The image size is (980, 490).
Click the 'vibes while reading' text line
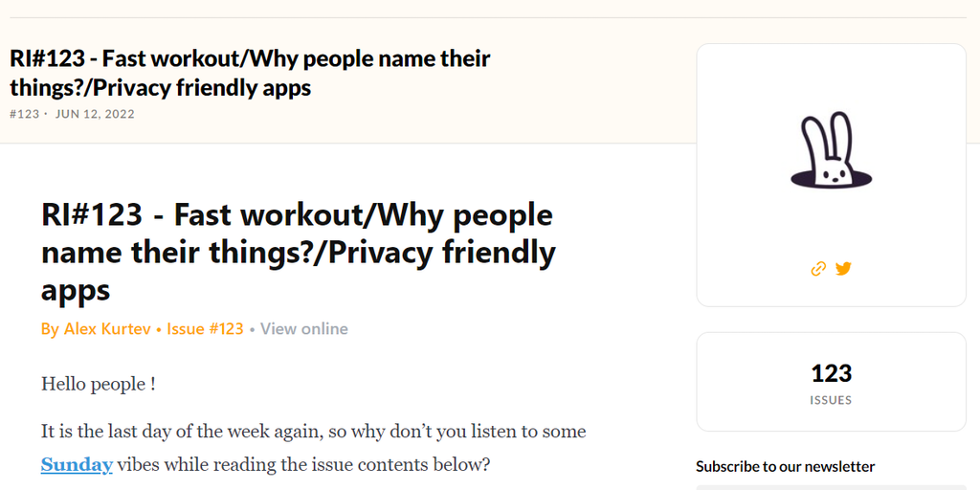[x=302, y=466]
